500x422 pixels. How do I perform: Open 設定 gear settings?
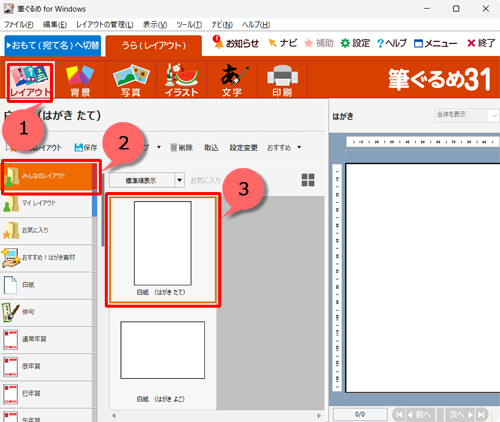tap(355, 43)
